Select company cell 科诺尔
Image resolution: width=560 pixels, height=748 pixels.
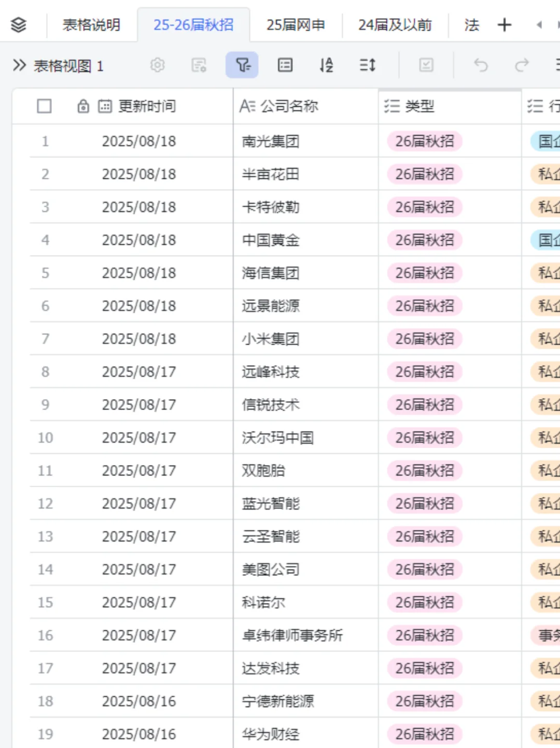click(306, 602)
